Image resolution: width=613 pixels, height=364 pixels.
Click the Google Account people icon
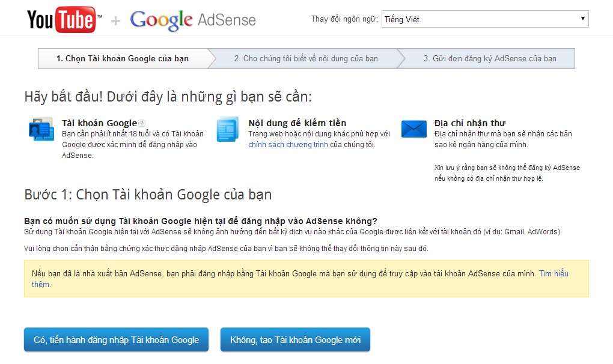[41, 130]
